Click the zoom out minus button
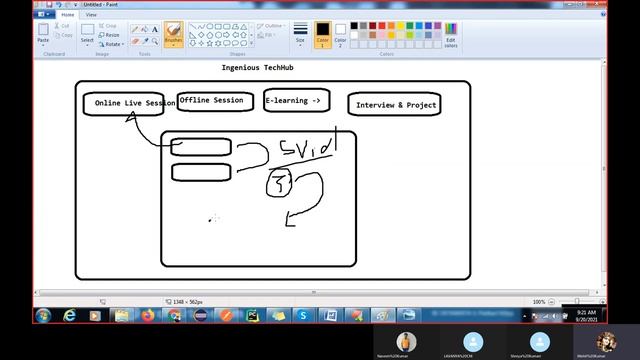This screenshot has height=360, width=640. tap(551, 302)
